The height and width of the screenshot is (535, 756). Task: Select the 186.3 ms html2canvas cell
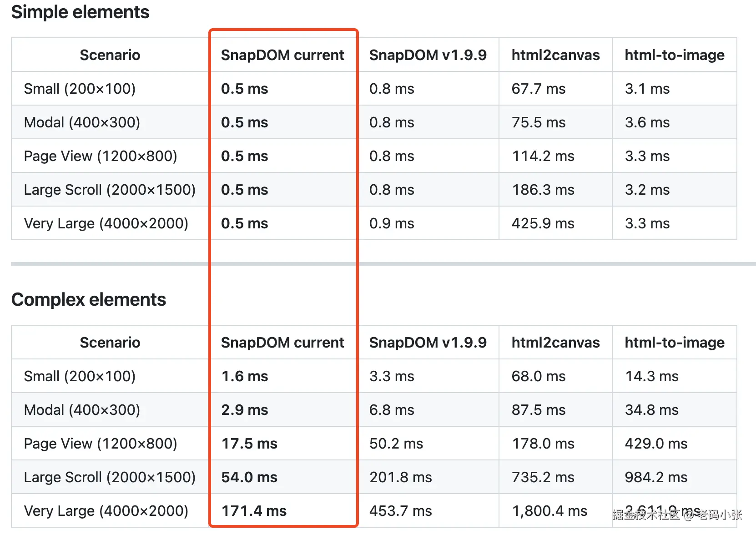click(543, 190)
